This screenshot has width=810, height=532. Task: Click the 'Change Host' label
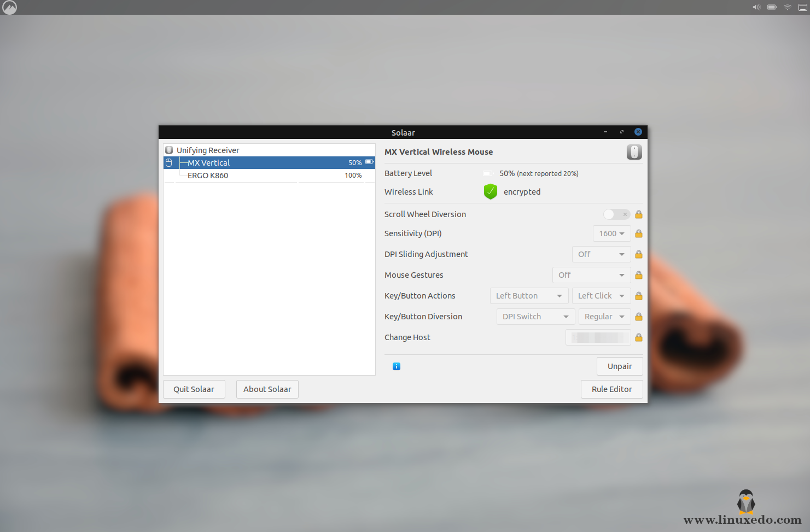[x=407, y=337]
